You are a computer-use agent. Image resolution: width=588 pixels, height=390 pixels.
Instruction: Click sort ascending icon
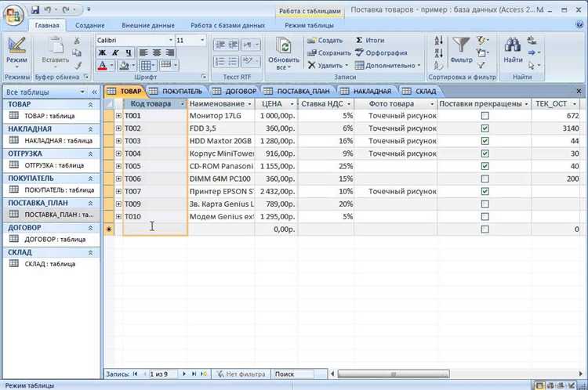(x=439, y=41)
